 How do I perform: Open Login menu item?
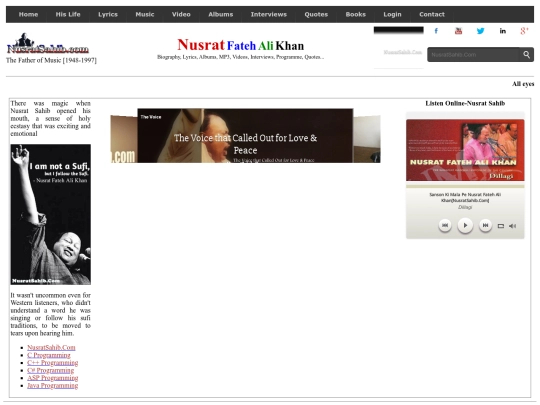[x=392, y=14]
